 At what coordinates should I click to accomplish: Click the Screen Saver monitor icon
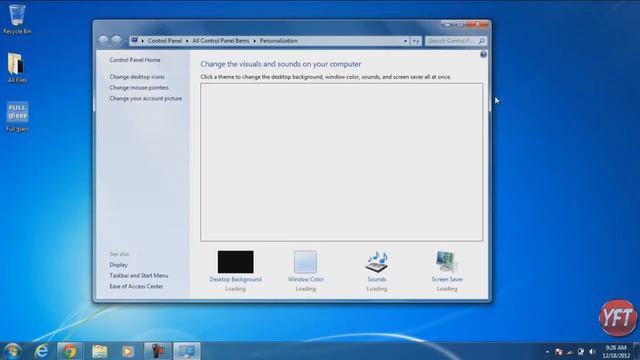(447, 262)
